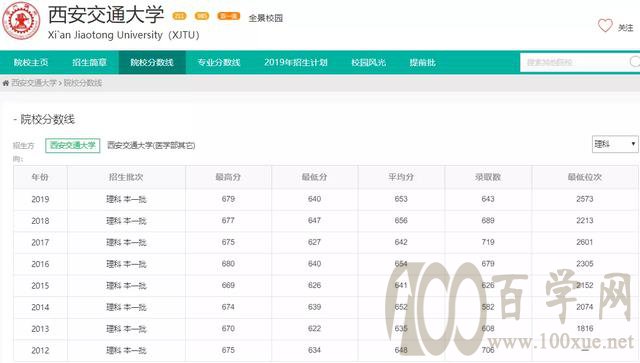The image size is (640, 363).
Task: Open the 院校主页 tab
Action: coord(31,62)
